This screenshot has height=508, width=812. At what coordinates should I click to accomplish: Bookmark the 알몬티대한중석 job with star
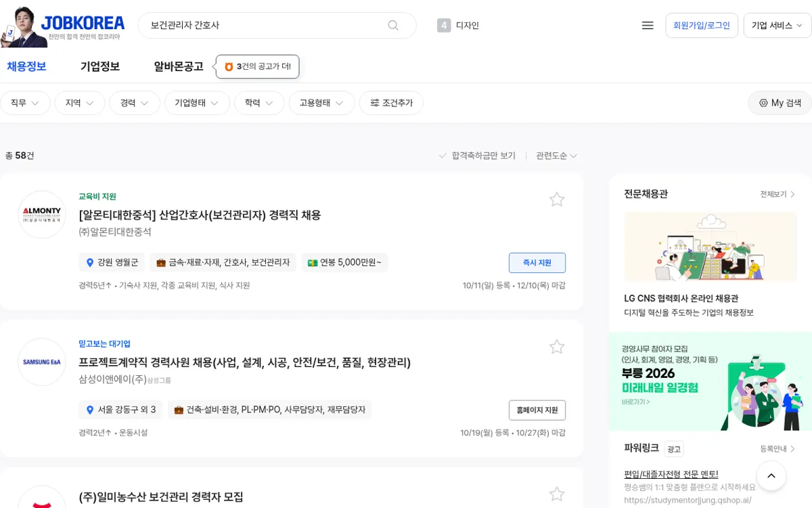(557, 199)
